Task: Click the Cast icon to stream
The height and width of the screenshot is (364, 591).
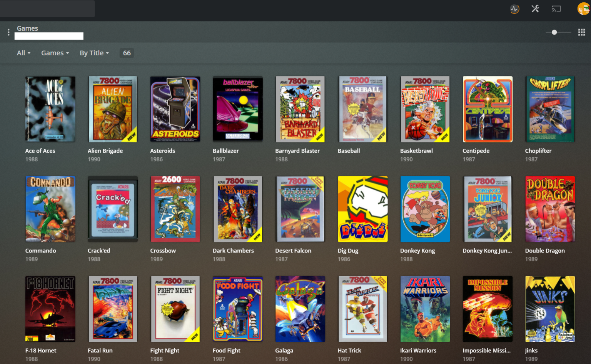Action: (x=556, y=8)
